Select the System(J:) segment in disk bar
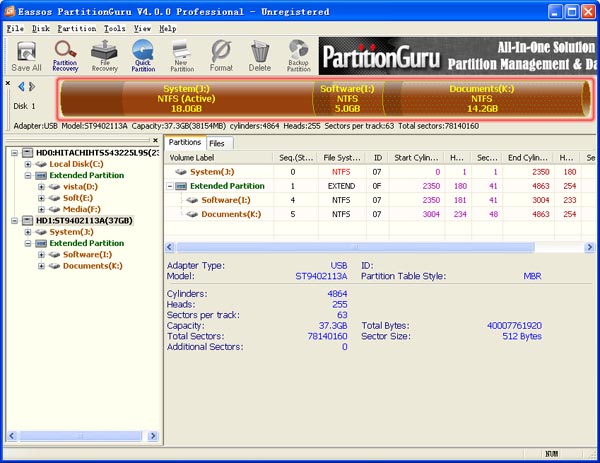 pyautogui.click(x=186, y=98)
